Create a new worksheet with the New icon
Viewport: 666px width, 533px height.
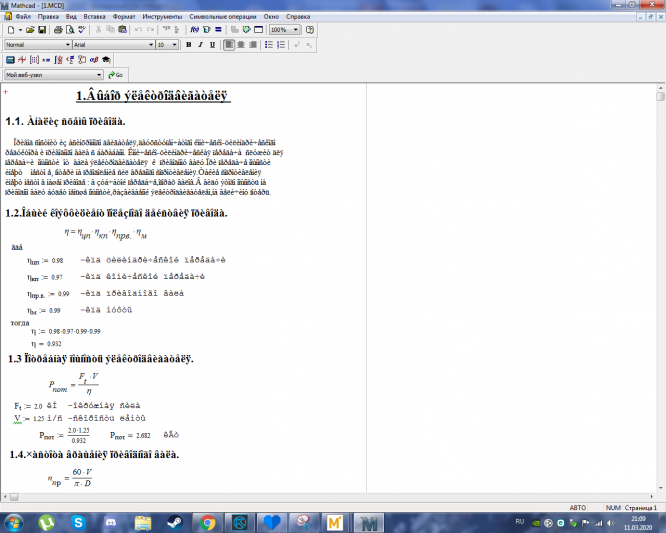(11, 30)
